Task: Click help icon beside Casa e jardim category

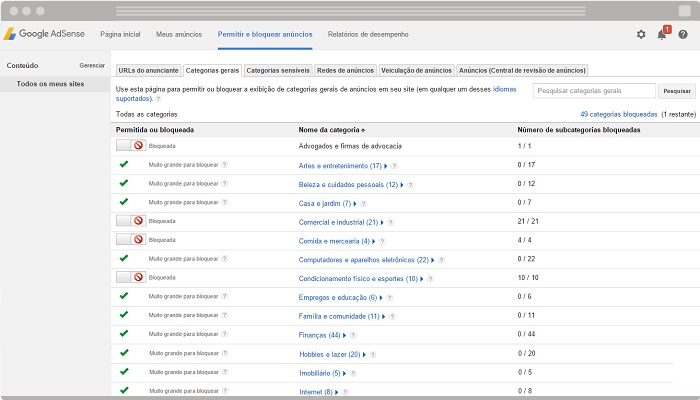Action: click(x=363, y=204)
